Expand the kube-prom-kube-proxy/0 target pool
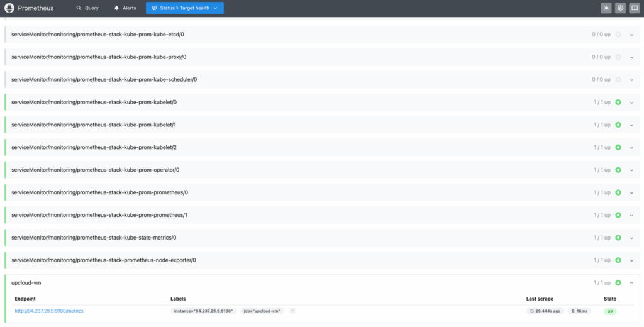This screenshot has width=644, height=327. point(631,57)
